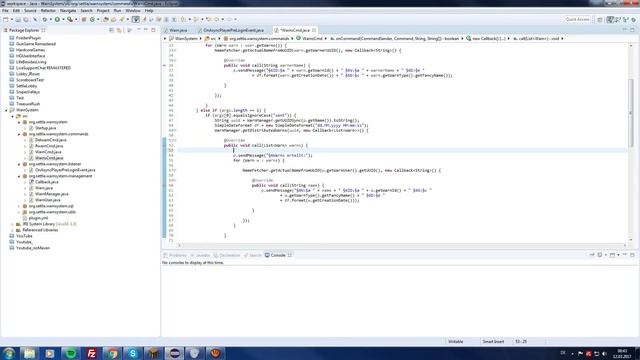Click the New Java Package icon
This screenshot has width=640, height=360.
point(84,19)
